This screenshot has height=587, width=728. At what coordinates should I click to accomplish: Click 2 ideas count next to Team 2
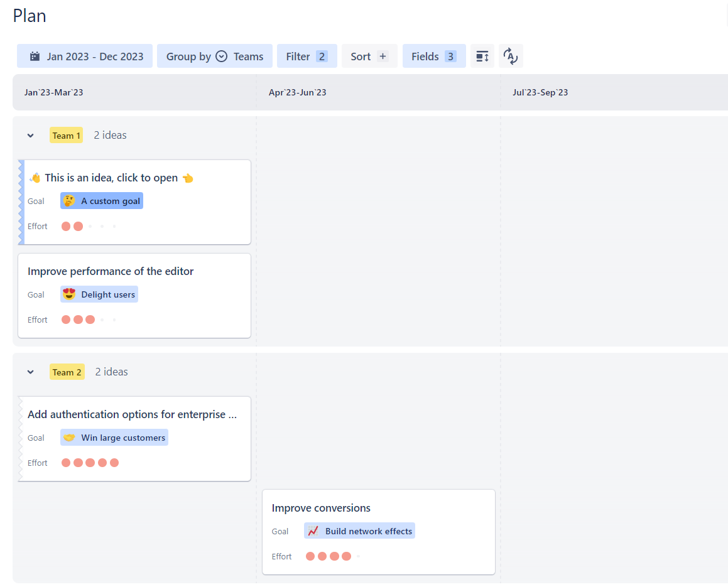tap(111, 372)
